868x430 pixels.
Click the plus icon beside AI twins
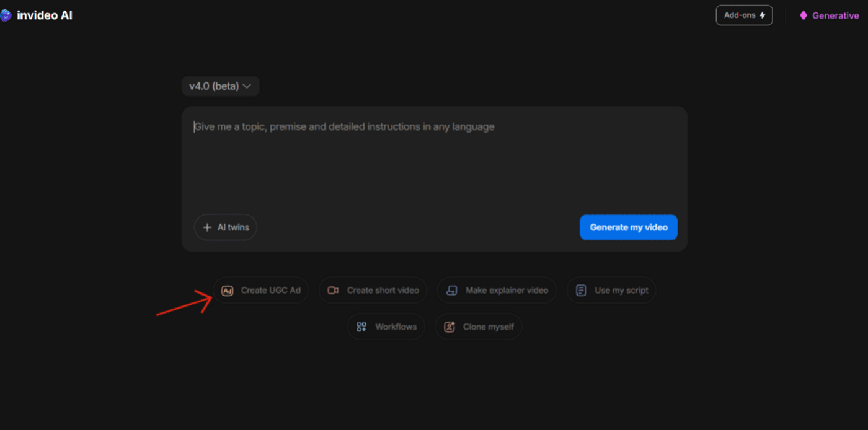[x=207, y=227]
